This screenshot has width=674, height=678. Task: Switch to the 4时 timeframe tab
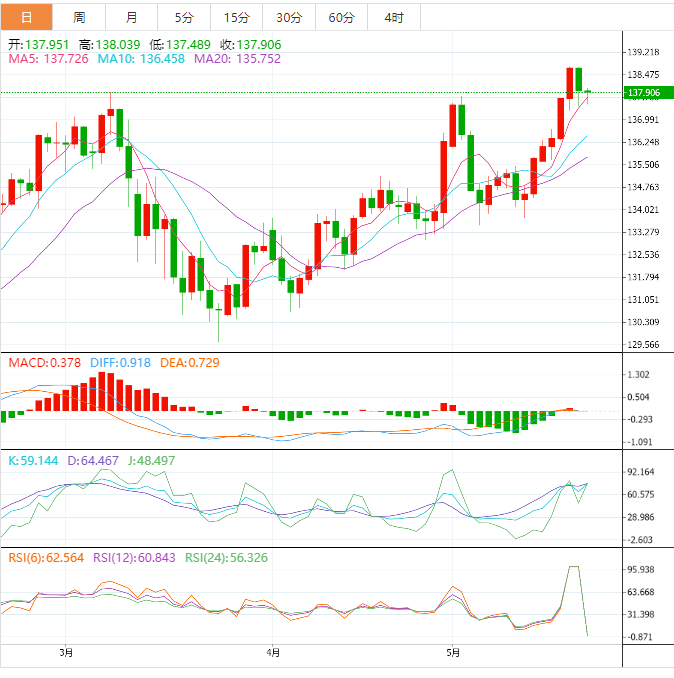394,17
